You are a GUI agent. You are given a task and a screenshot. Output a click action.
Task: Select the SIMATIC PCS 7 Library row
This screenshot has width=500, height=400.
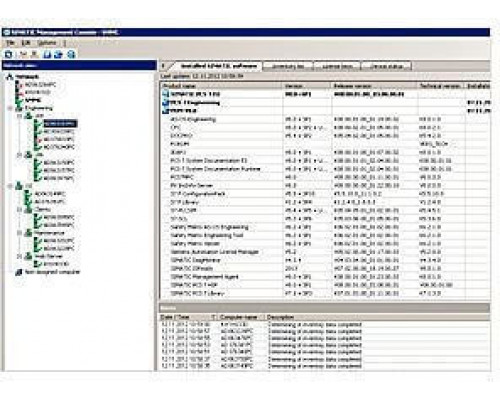point(325,294)
